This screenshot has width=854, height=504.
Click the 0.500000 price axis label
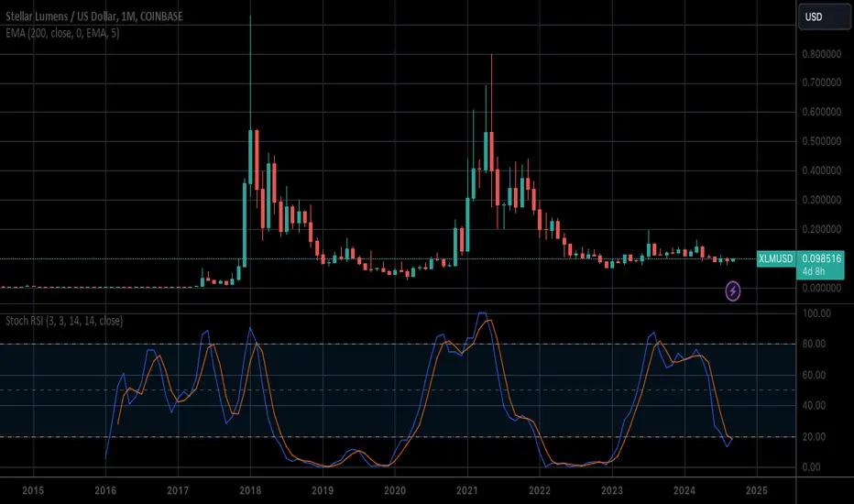tap(821, 141)
